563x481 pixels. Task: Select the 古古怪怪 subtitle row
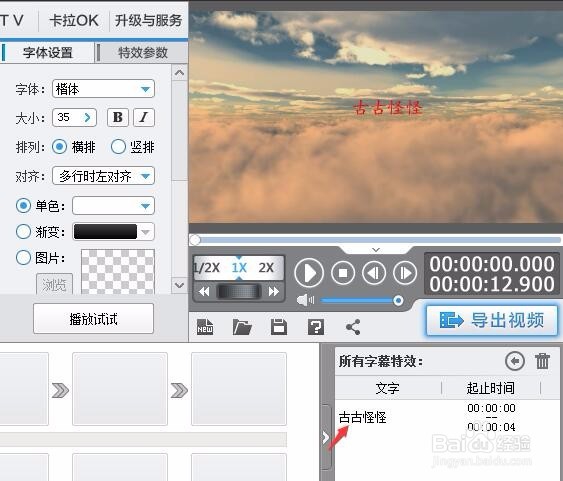pos(447,417)
